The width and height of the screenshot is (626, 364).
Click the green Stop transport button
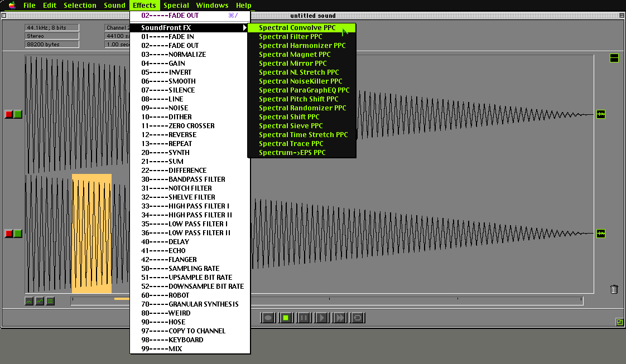click(x=286, y=318)
